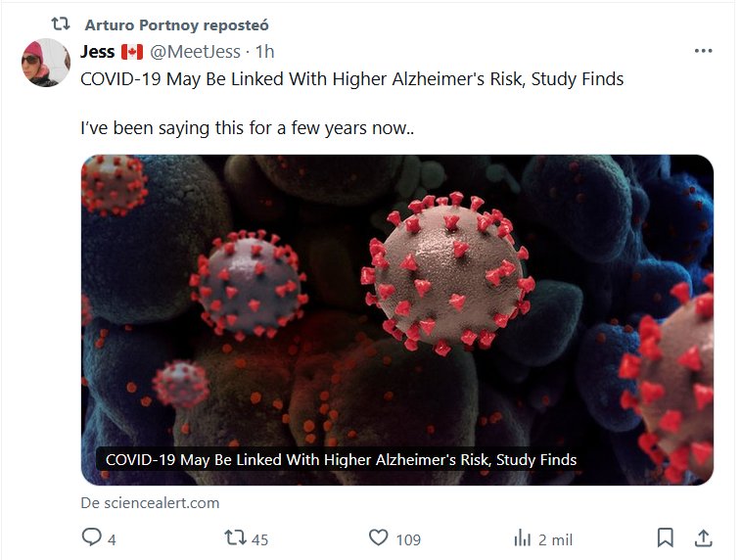Open the coronavirus article preview image
The width and height of the screenshot is (742, 560).
pos(396,294)
